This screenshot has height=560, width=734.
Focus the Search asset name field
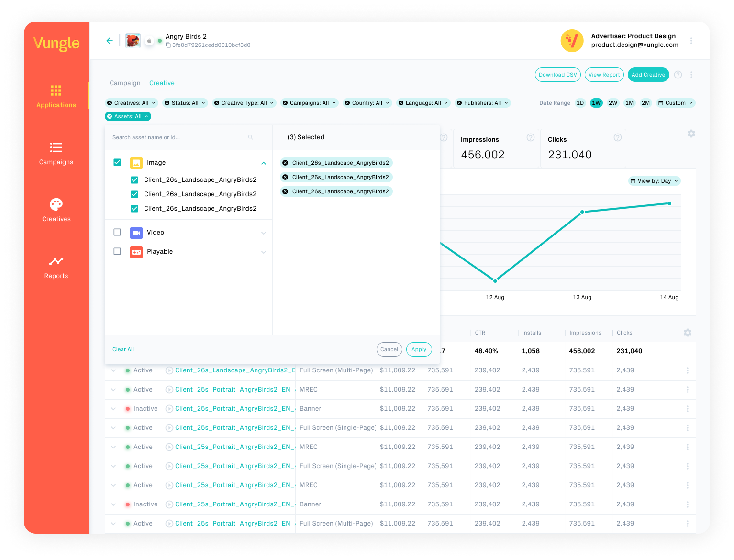185,137
